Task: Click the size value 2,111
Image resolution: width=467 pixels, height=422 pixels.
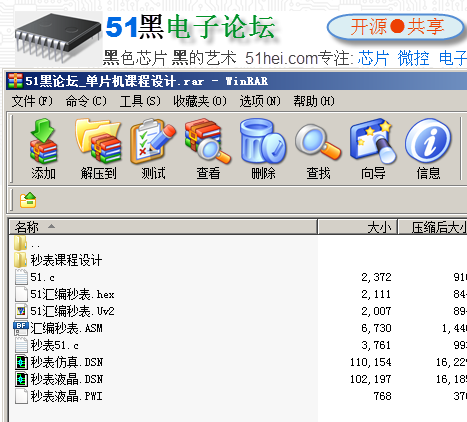Action: coord(376,294)
